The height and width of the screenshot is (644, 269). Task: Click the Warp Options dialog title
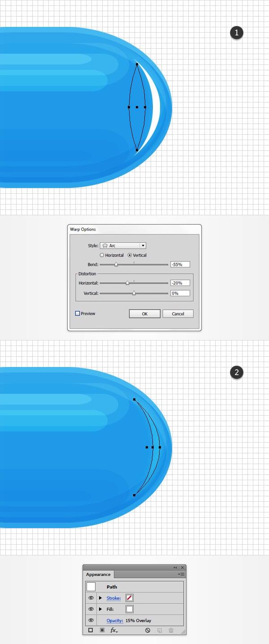pos(83,230)
